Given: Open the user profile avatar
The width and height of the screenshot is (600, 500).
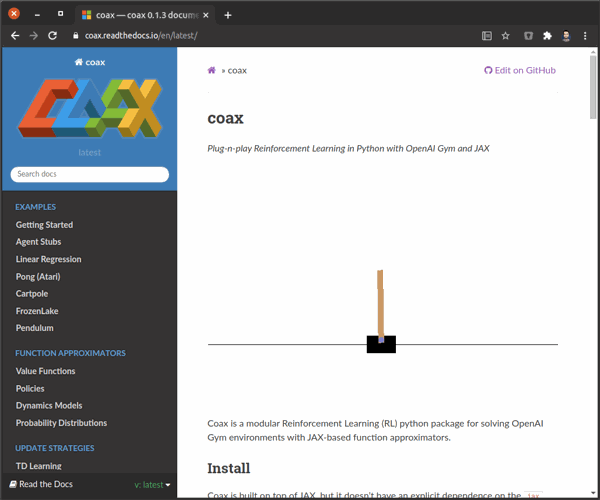Looking at the screenshot, I should [566, 36].
